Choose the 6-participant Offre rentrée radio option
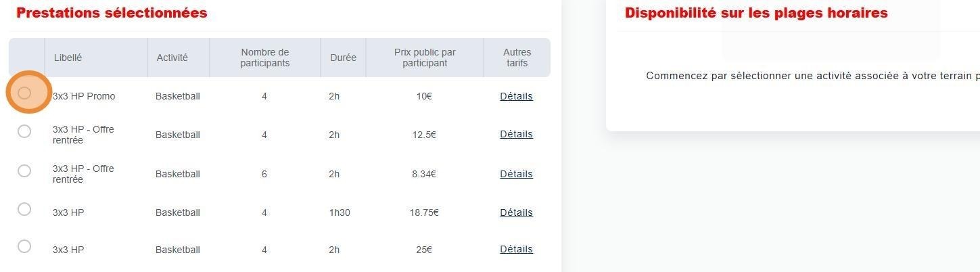This screenshot has height=272, width=980. 24,171
